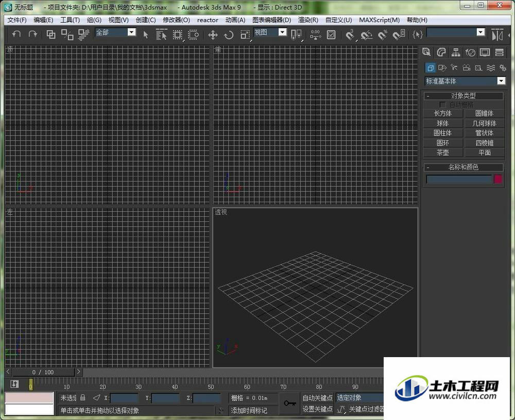Click the 平面 plane button
The width and height of the screenshot is (515, 420).
point(485,153)
